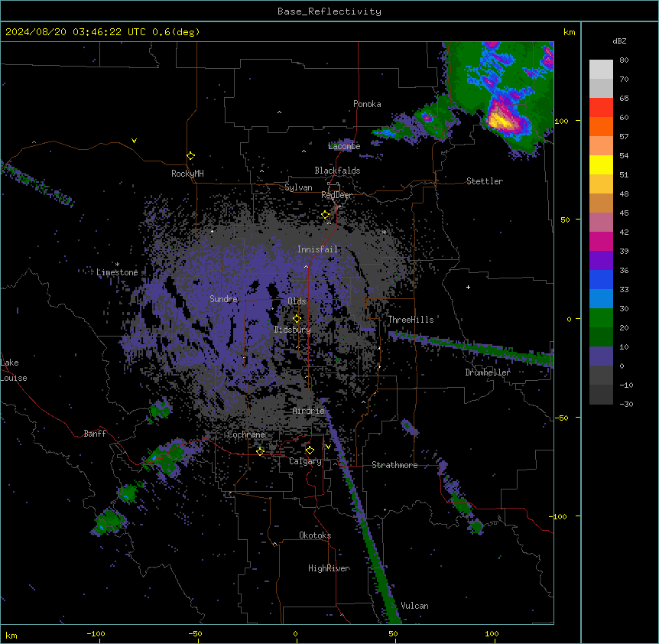Click the ThreeHills label

pyautogui.click(x=411, y=320)
